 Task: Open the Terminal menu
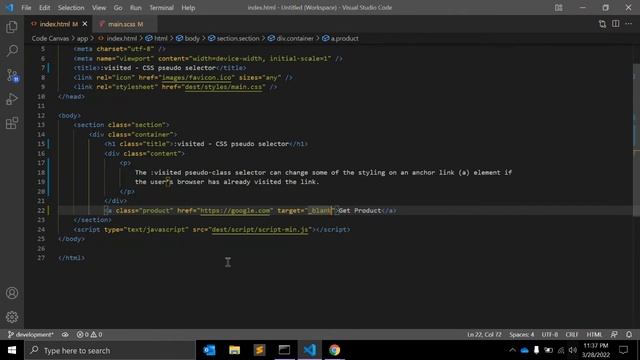pos(161,8)
